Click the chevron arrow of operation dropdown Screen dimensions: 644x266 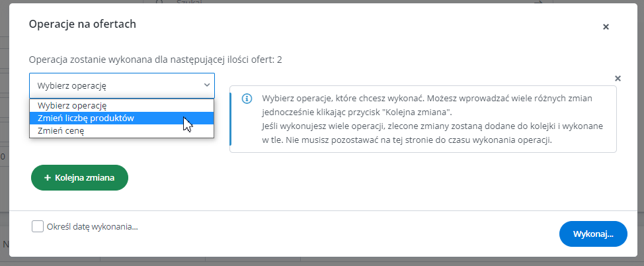[206, 85]
